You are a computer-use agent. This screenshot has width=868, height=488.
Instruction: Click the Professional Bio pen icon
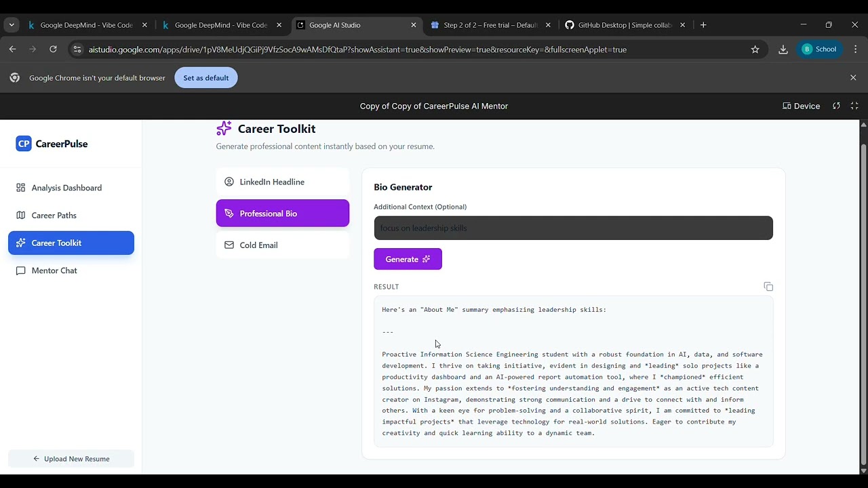(229, 213)
